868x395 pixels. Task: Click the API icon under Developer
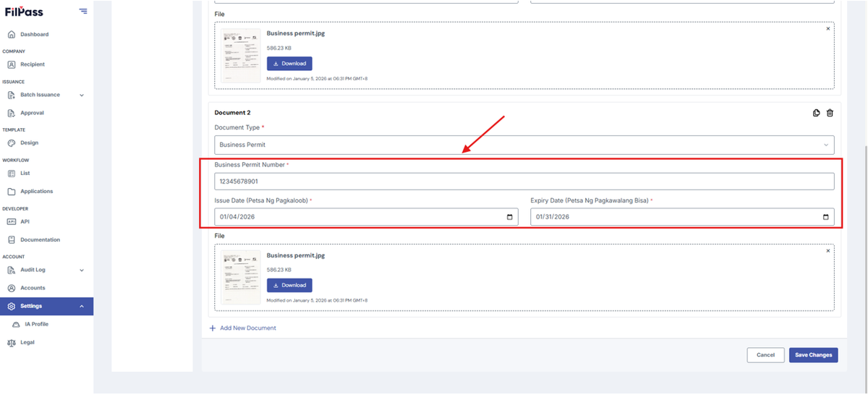(x=12, y=221)
